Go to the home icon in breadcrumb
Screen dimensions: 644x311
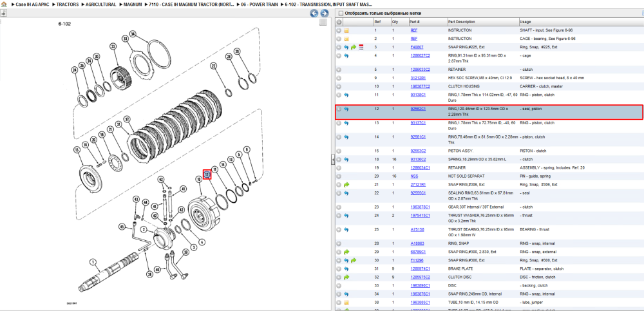4,4
